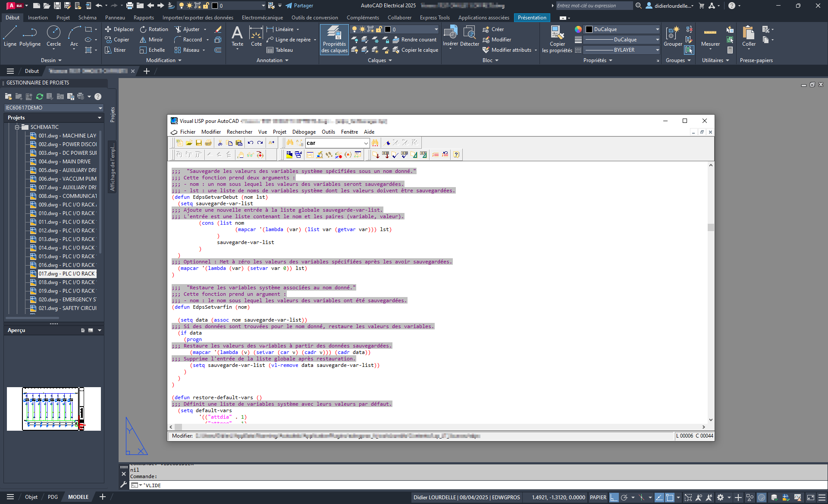Toggle polar tracking in status bar

624,498
